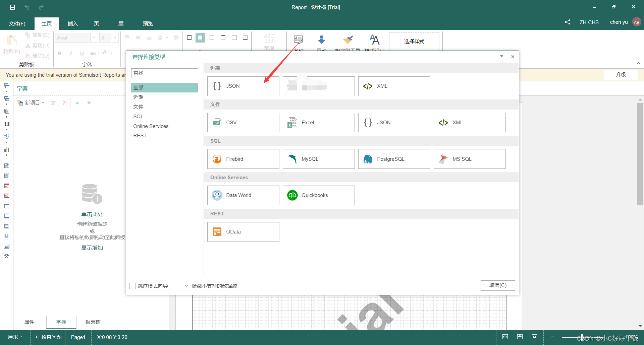The height and width of the screenshot is (345, 644).
Task: Switch to the 插入 ribbon tab
Action: coord(72,23)
